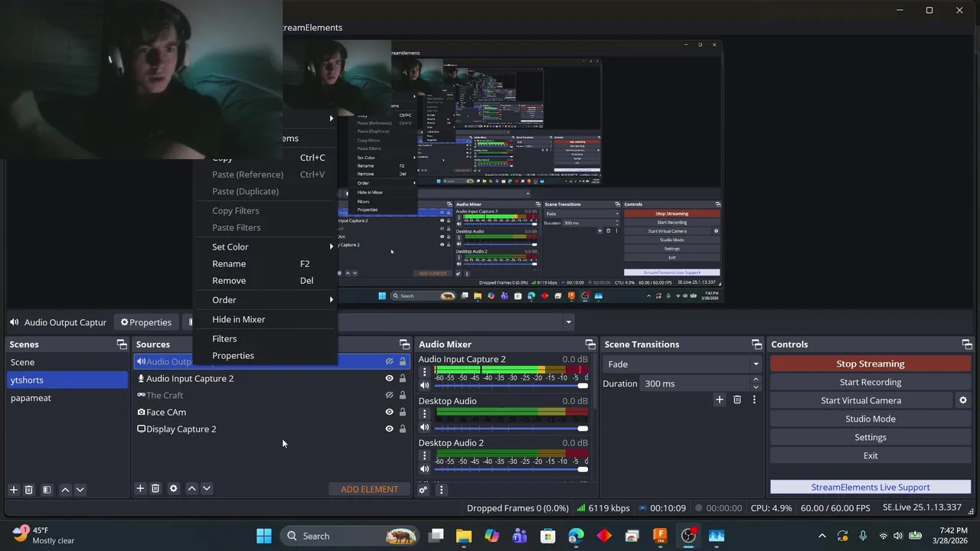Select the papameat scene
The height and width of the screenshot is (551, 980).
pyautogui.click(x=67, y=398)
